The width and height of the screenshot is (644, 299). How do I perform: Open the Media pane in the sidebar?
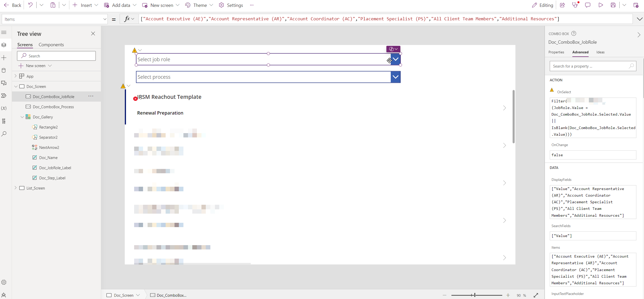(x=4, y=83)
